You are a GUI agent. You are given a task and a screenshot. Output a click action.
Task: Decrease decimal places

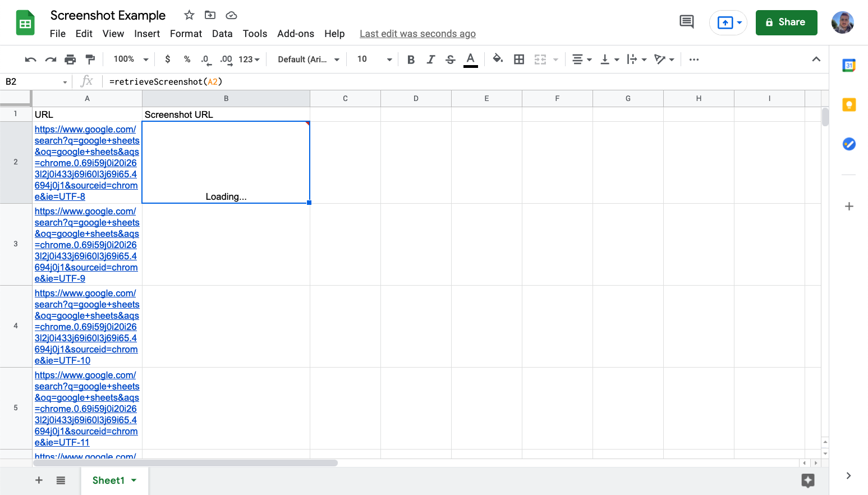click(205, 59)
